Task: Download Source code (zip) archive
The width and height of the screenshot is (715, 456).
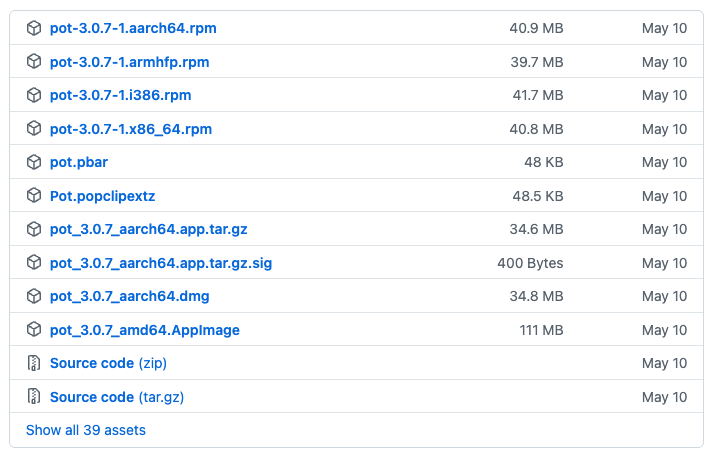Action: pos(108,363)
